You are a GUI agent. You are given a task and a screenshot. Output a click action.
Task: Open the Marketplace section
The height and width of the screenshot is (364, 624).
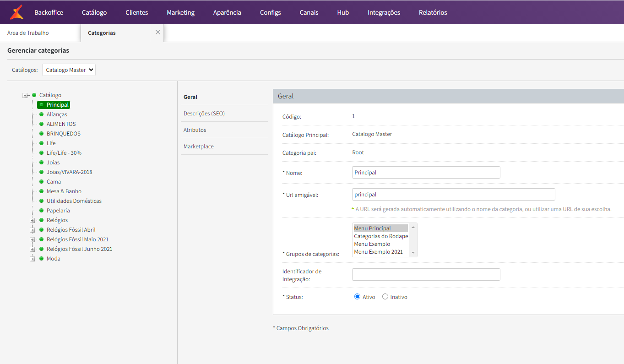199,147
